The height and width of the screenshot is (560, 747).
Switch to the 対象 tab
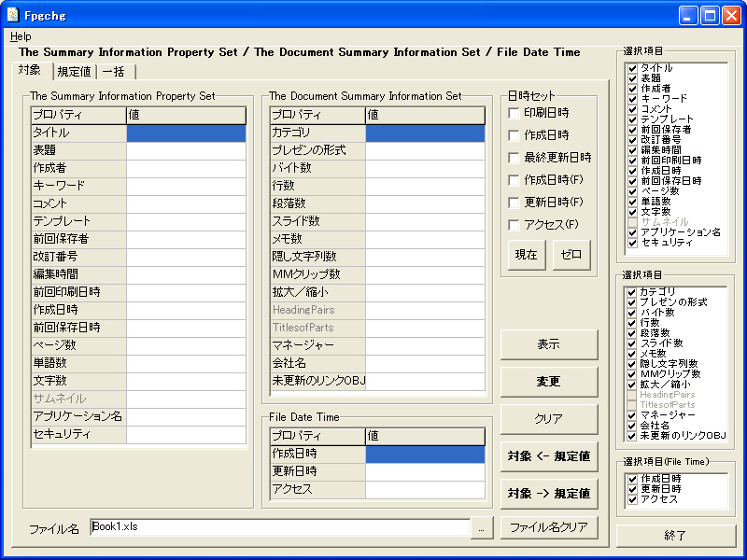[x=31, y=71]
